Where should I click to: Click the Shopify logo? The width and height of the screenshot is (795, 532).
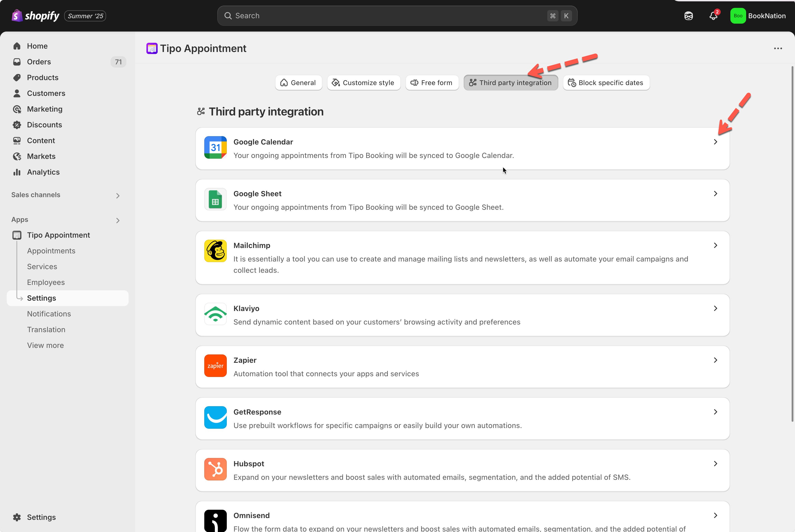(35, 16)
